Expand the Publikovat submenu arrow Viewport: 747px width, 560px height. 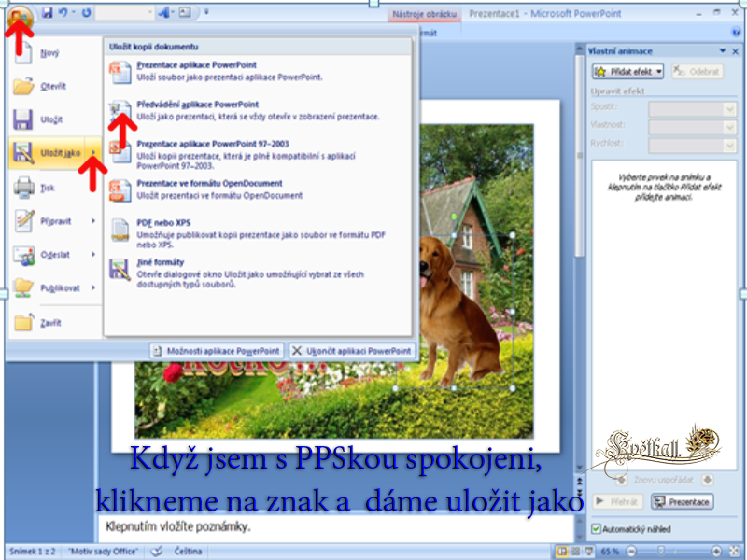pos(93,287)
